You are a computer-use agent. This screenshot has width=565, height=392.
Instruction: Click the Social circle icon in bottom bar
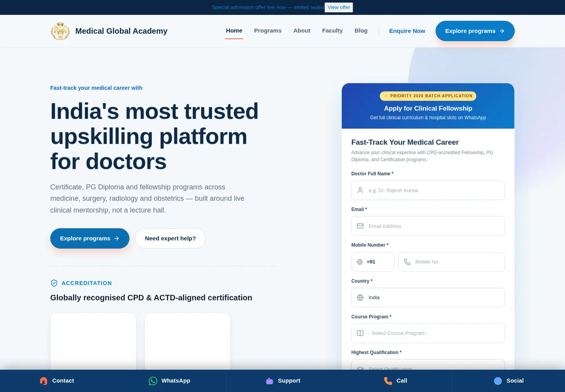point(498,381)
